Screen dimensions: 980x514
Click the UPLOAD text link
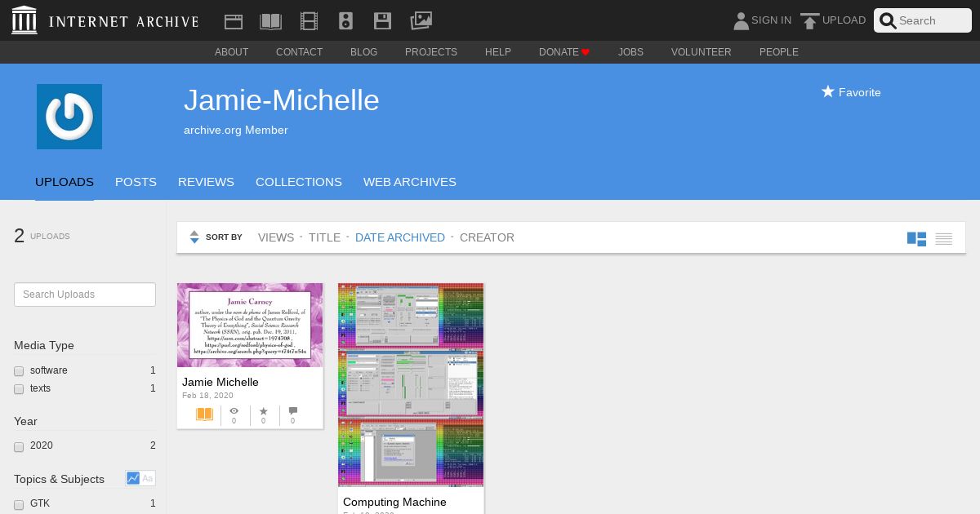point(844,20)
